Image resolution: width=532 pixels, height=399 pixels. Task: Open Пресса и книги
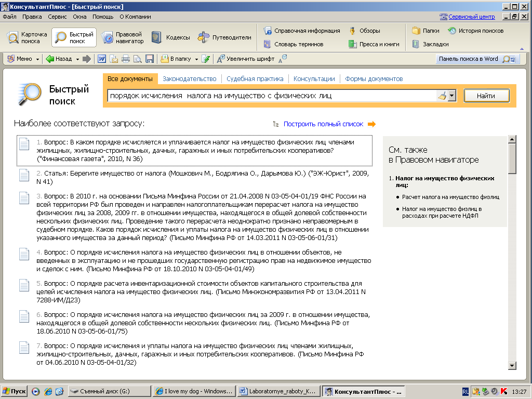click(x=374, y=44)
